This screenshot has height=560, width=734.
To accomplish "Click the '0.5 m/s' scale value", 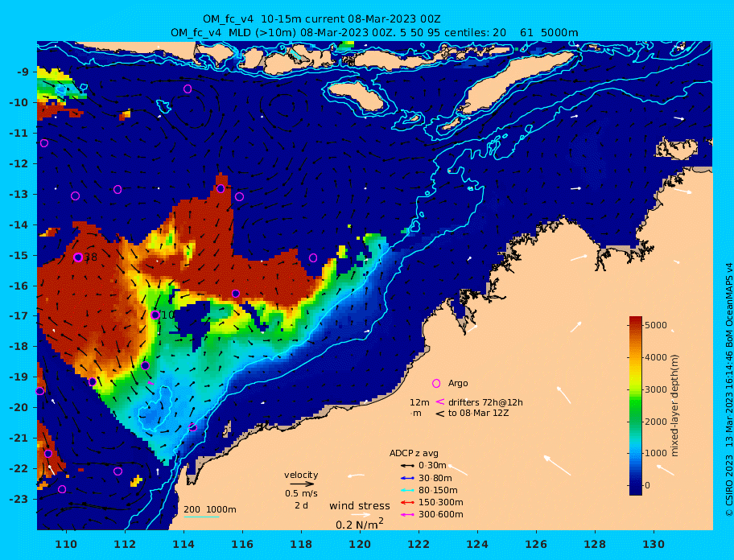I will coord(301,493).
